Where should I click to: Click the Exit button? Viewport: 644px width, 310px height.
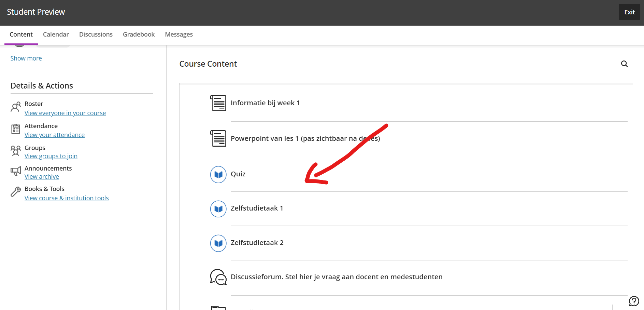point(629,12)
